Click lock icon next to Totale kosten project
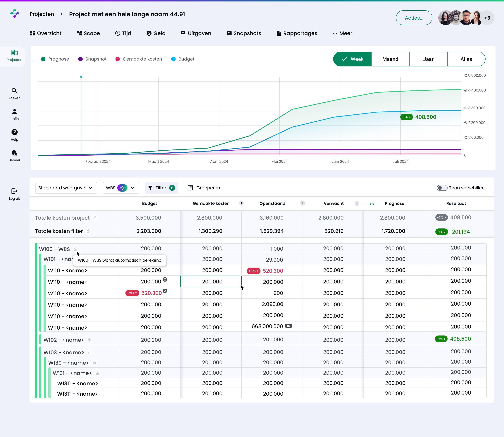This screenshot has width=504, height=437. pos(95,218)
